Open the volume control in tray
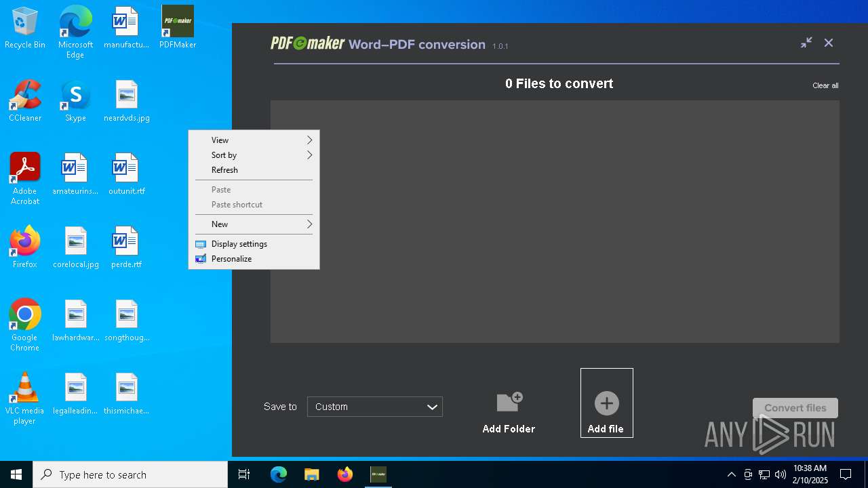 (781, 474)
